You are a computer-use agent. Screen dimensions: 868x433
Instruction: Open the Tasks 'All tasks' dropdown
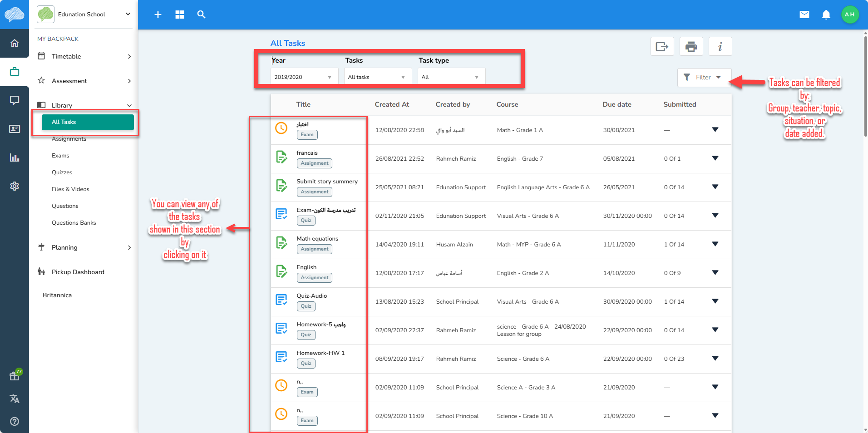click(378, 77)
